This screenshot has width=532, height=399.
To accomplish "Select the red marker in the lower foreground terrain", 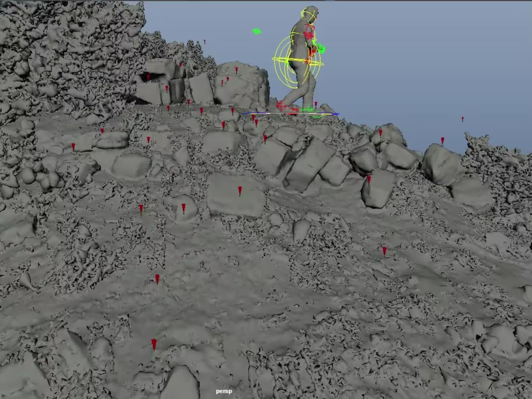I will point(154,343).
